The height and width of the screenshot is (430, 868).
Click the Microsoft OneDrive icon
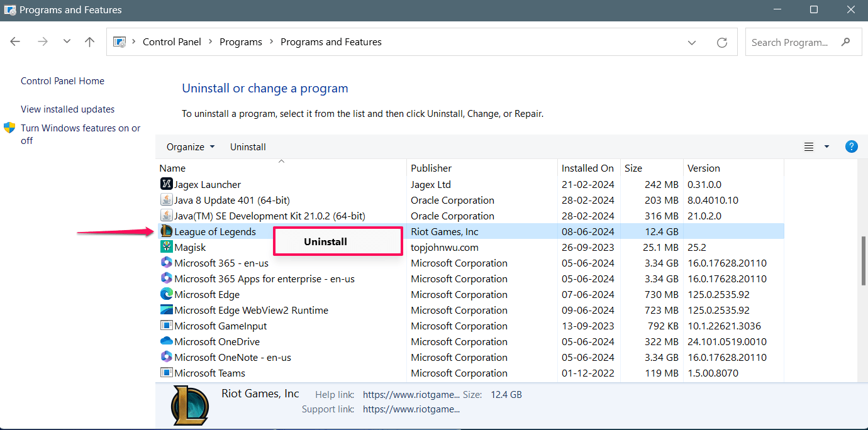point(166,341)
